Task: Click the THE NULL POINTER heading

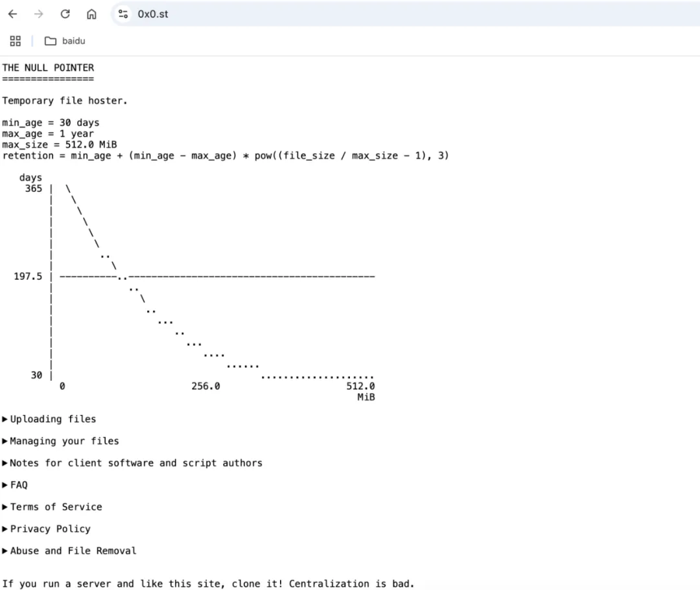Action: click(x=48, y=67)
